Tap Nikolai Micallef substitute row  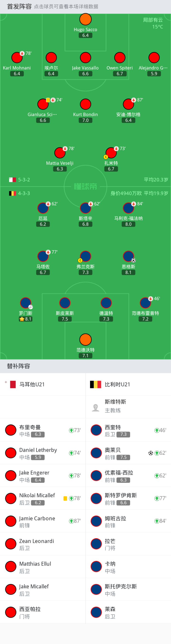43,498
